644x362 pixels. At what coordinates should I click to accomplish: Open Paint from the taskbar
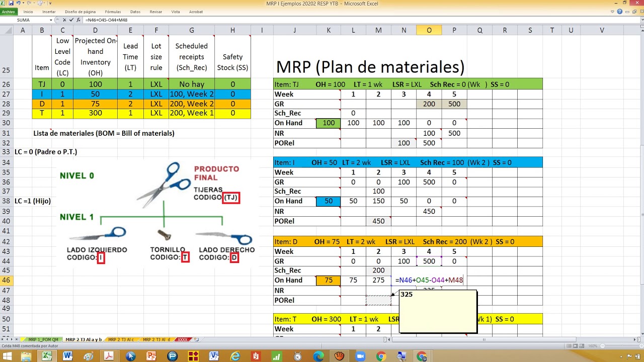click(88, 356)
